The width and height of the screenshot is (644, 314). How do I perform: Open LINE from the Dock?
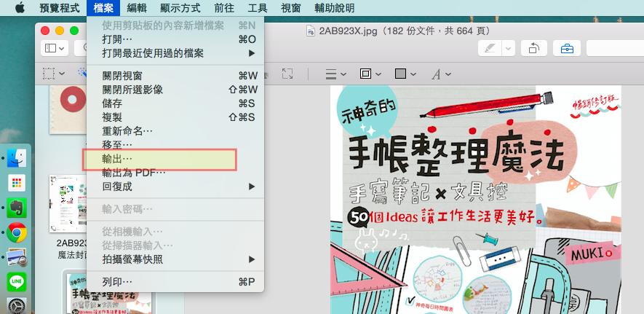tap(17, 282)
